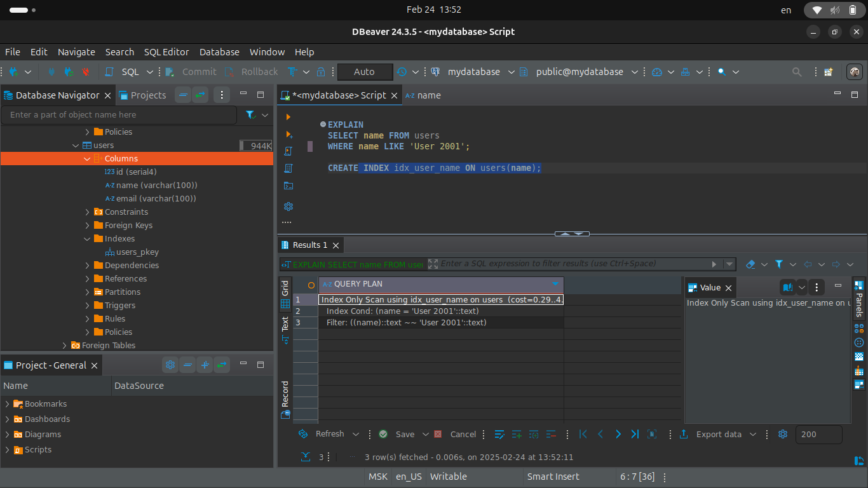Collapse the Columns folder node
This screenshot has height=488, width=868.
click(88, 159)
